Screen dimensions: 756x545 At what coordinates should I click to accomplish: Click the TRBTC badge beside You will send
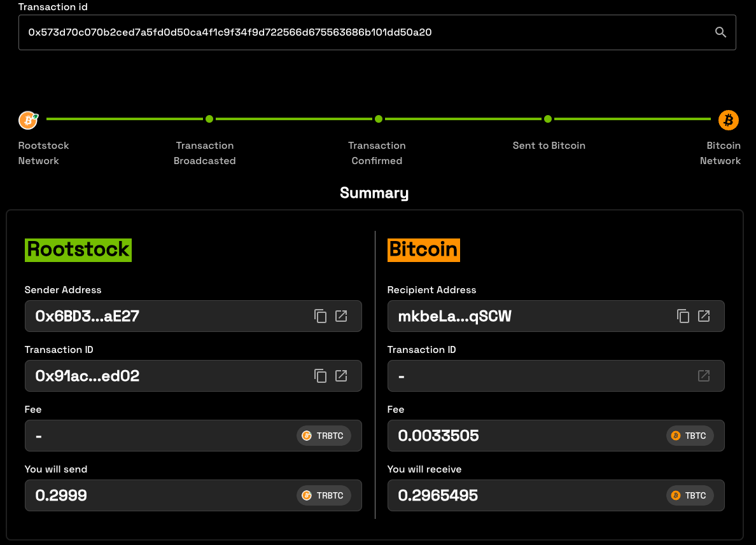tap(323, 495)
